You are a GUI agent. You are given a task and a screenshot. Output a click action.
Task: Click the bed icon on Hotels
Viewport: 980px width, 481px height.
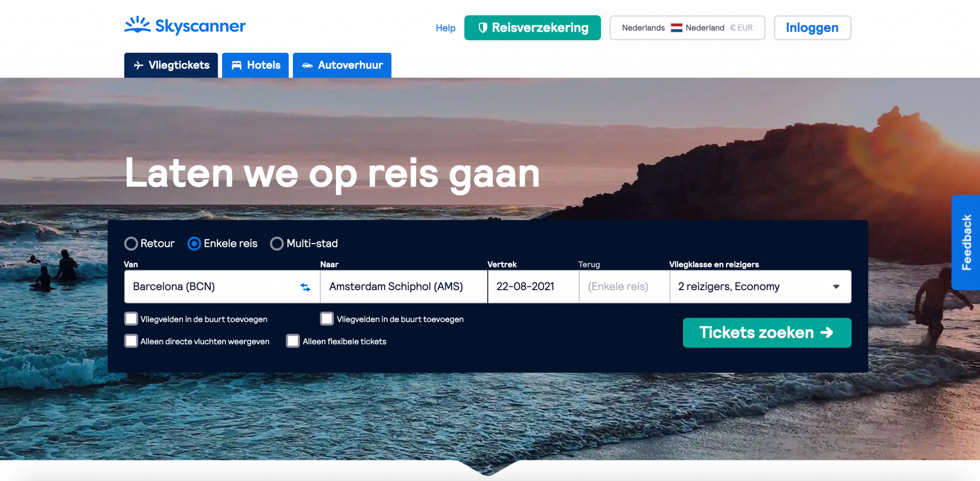coord(236,66)
